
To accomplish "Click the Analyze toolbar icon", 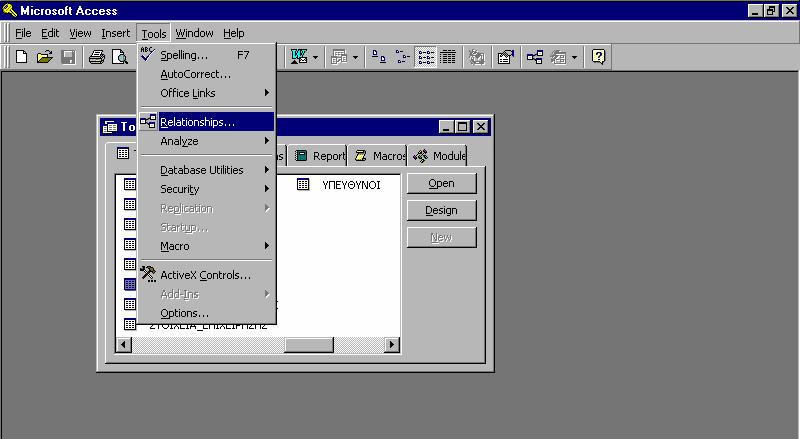I will pos(339,57).
